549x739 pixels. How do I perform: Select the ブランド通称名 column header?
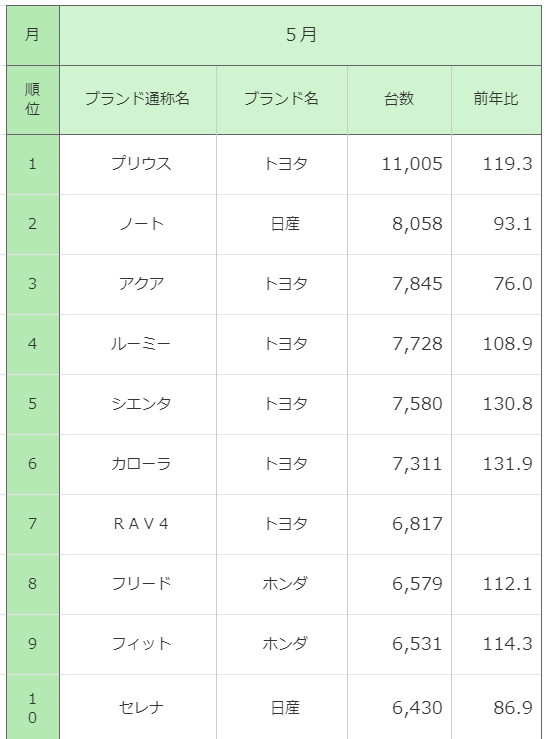(x=138, y=99)
